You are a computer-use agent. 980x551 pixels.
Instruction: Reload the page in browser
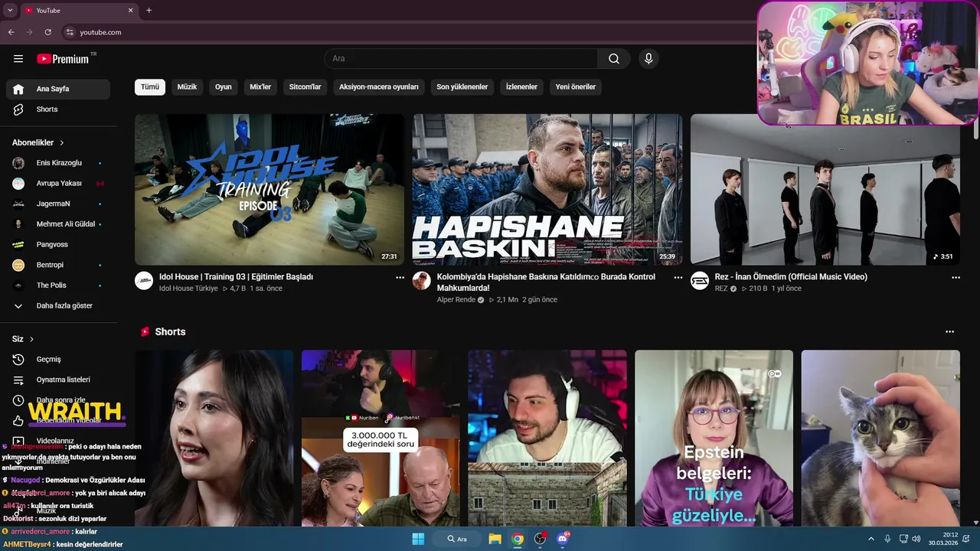coord(48,32)
